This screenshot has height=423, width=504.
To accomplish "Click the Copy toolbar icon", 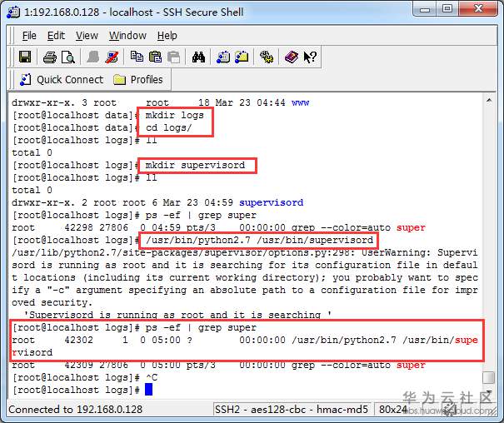I will pyautogui.click(x=137, y=57).
